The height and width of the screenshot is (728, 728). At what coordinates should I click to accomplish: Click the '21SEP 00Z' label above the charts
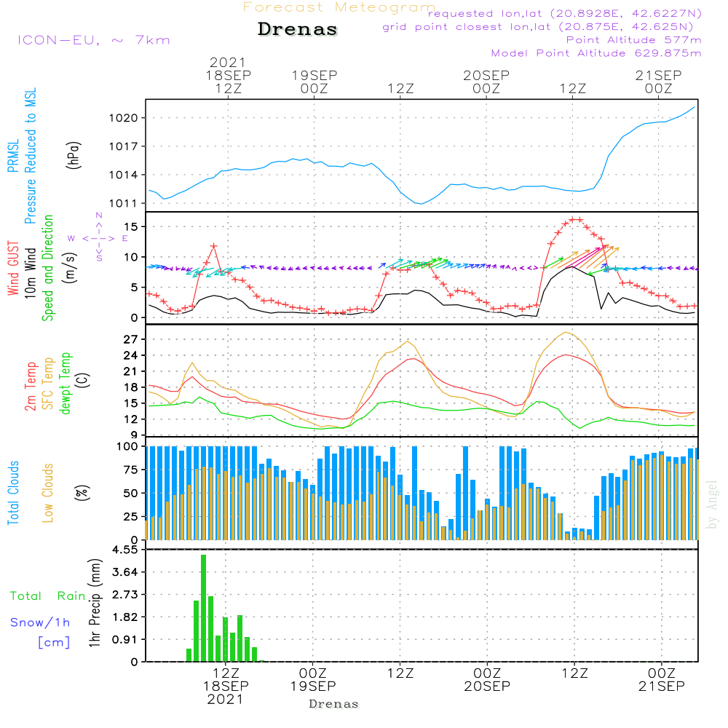658,82
